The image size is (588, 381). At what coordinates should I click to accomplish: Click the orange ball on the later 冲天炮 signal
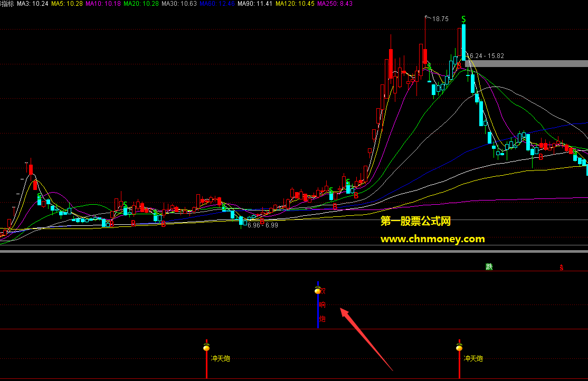459,347
